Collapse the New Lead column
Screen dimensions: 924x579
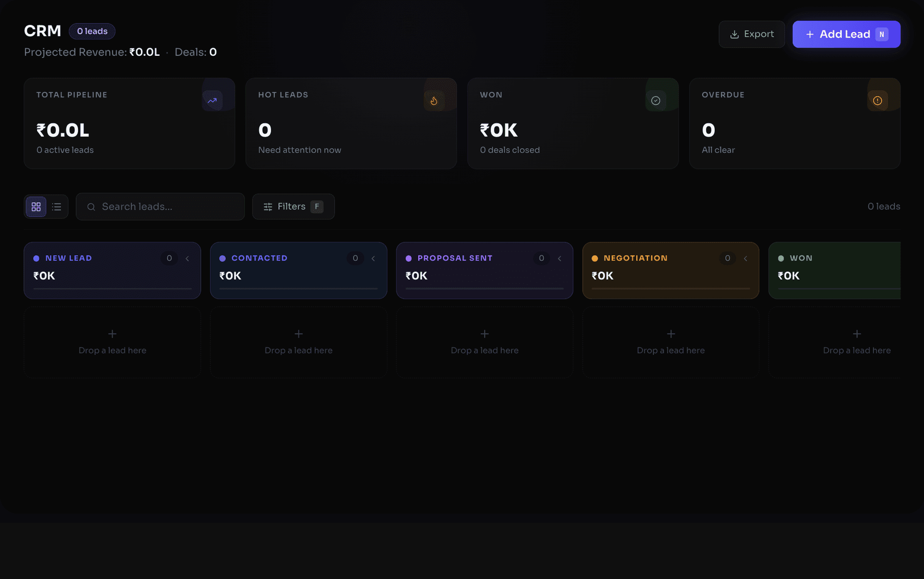[x=187, y=259]
